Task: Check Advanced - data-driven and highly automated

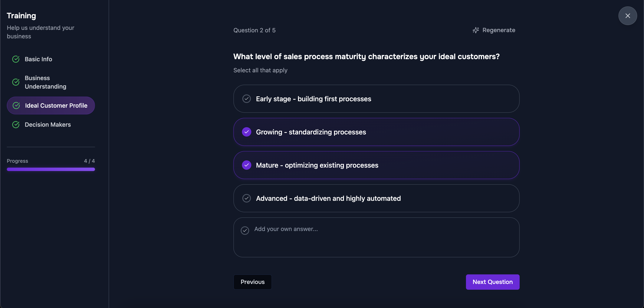Action: point(246,198)
